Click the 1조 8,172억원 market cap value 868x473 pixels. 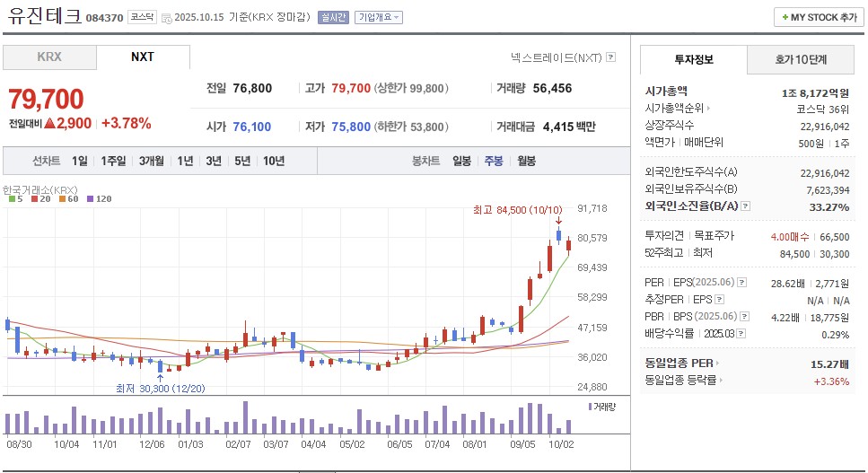pos(815,93)
